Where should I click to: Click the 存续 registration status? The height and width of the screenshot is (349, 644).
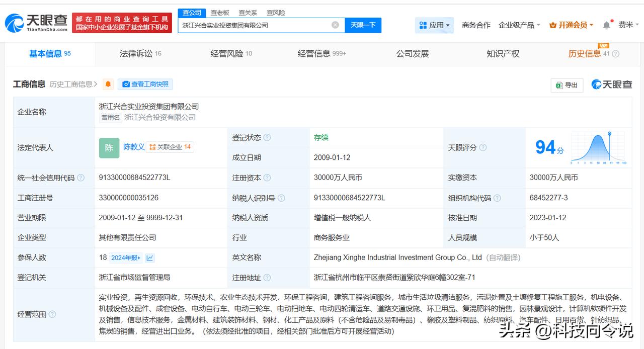click(321, 137)
